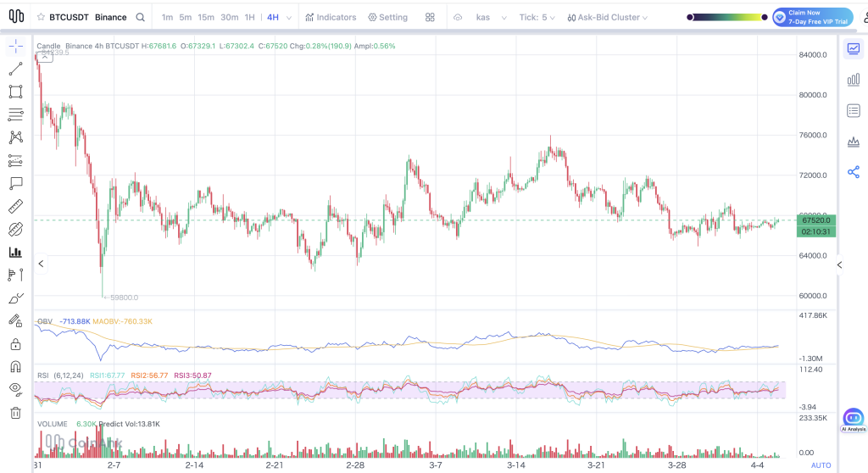The width and height of the screenshot is (868, 473).
Task: Select the trend line drawing tool
Action: pos(15,69)
